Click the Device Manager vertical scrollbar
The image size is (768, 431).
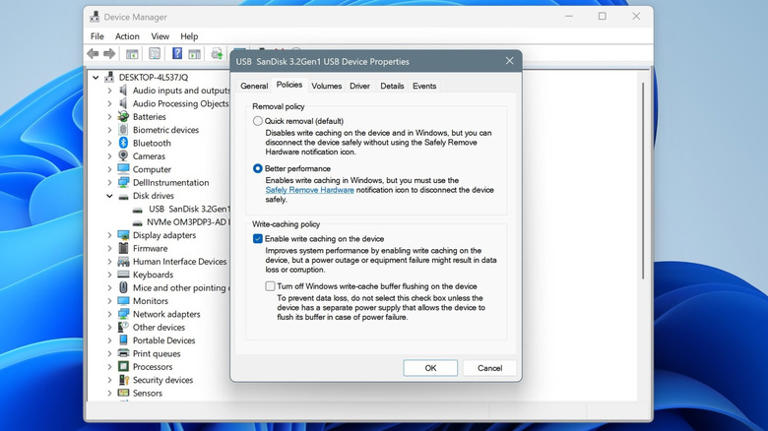pyautogui.click(x=643, y=181)
